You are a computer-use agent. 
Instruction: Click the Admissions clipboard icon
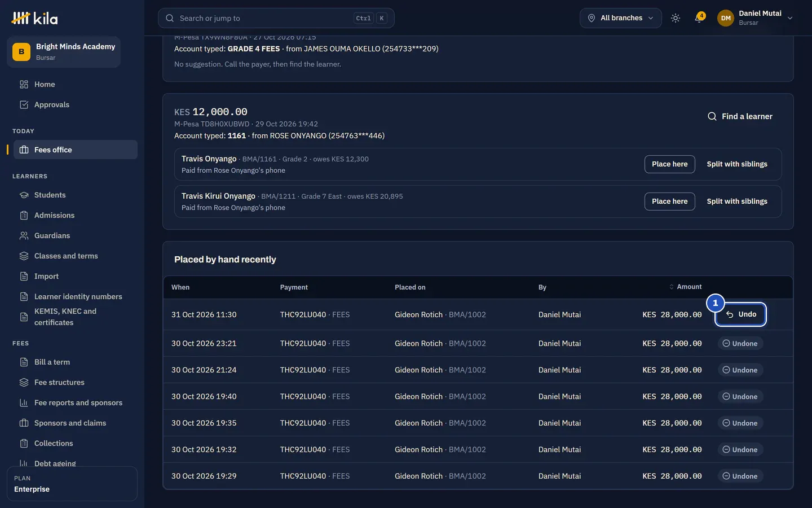[x=24, y=215]
